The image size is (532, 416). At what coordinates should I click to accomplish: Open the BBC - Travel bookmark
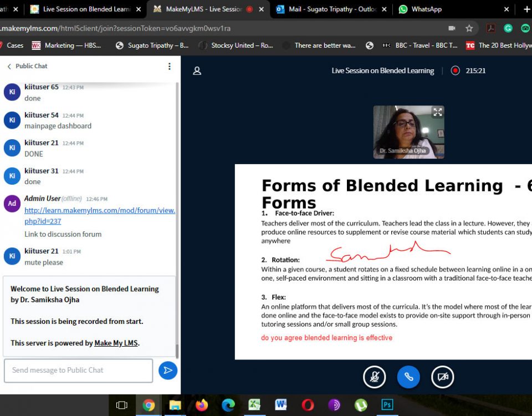pyautogui.click(x=421, y=45)
